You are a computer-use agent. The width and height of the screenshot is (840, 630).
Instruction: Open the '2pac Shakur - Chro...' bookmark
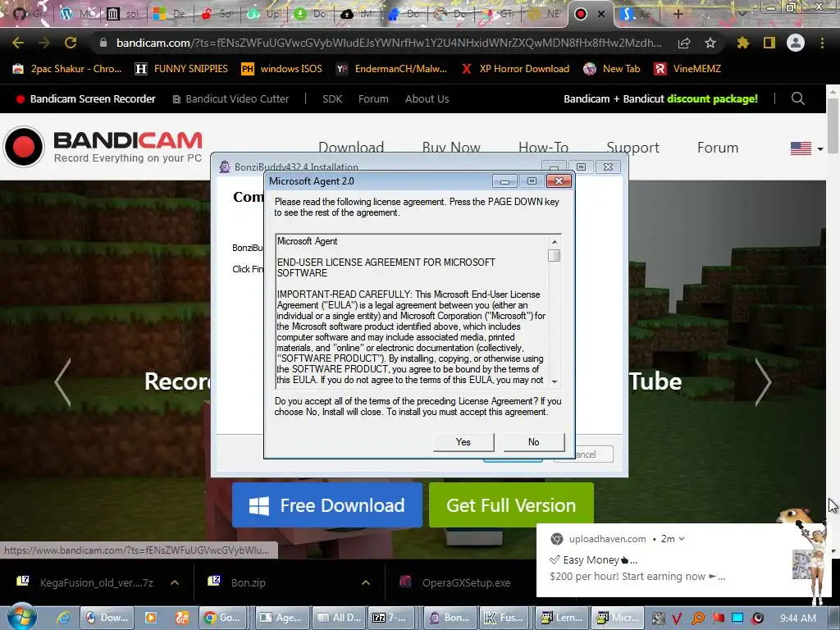67,69
